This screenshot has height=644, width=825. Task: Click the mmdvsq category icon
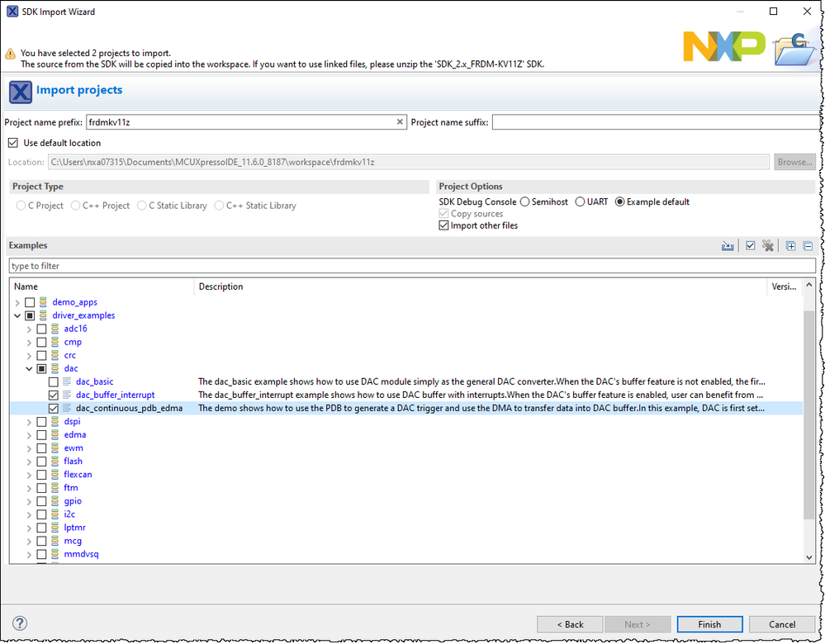tap(55, 554)
